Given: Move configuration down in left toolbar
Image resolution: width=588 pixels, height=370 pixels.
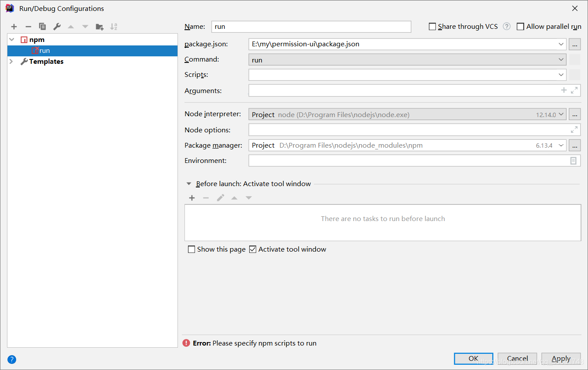Looking at the screenshot, I should (x=85, y=27).
